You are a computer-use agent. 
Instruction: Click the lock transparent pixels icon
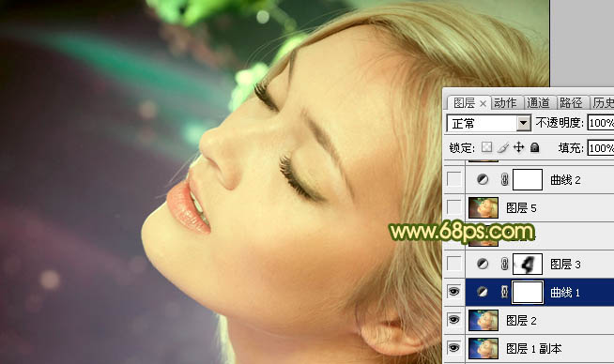tap(486, 147)
